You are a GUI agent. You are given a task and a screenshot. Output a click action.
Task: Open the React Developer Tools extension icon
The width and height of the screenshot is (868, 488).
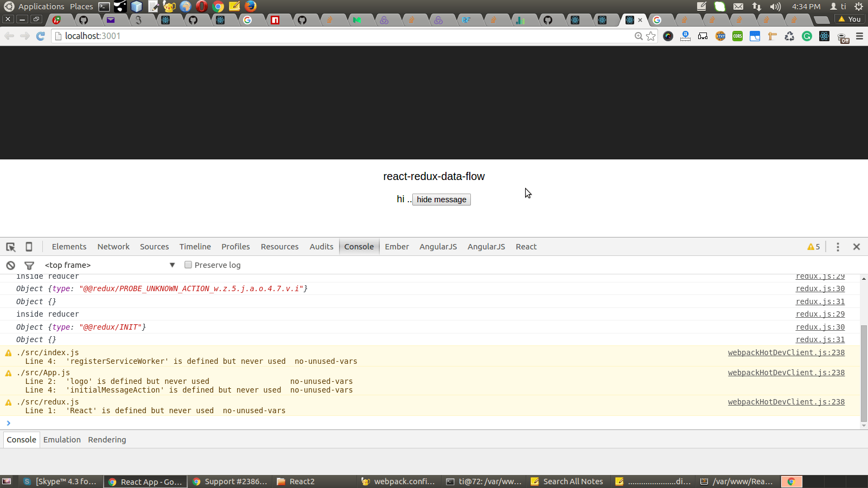(x=824, y=36)
